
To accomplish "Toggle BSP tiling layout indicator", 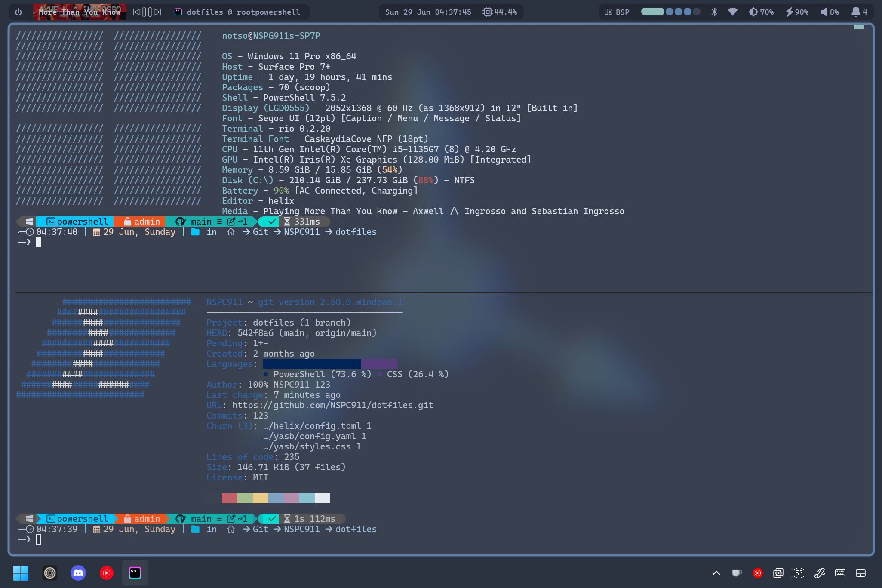I will click(617, 12).
